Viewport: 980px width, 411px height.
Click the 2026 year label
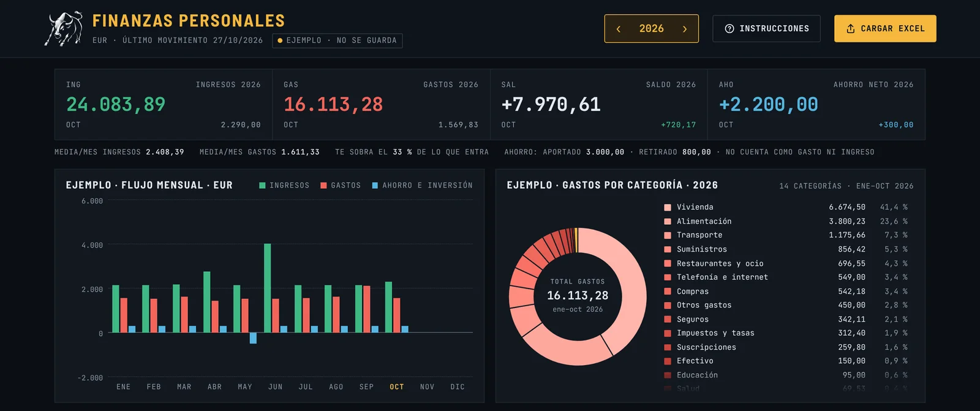[x=652, y=29]
